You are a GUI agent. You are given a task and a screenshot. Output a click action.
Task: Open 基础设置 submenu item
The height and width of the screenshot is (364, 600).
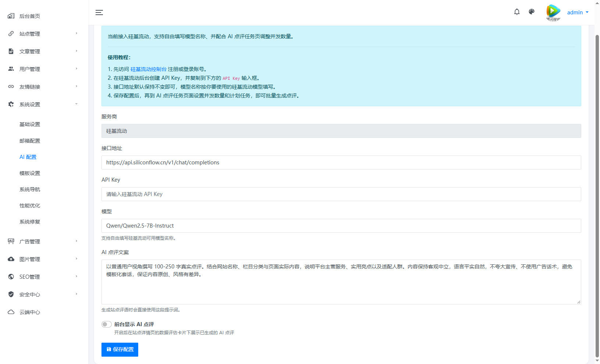point(30,124)
